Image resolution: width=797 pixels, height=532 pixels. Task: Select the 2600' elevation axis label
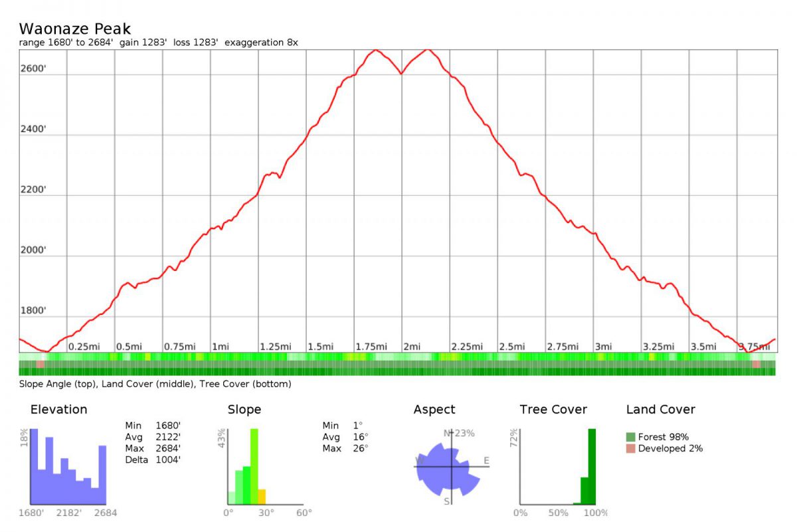(x=33, y=69)
